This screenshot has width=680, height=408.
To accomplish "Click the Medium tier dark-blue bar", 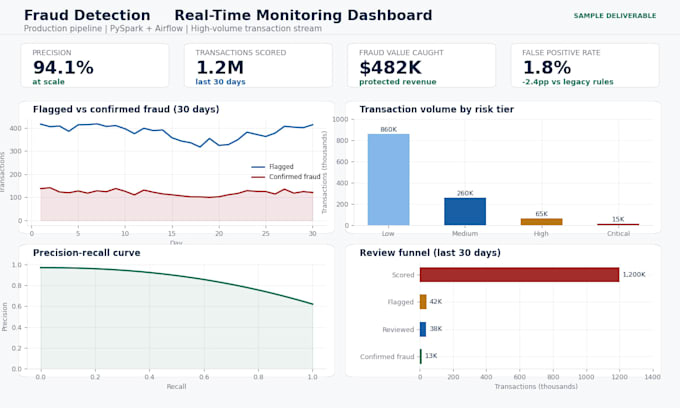I will tap(465, 212).
